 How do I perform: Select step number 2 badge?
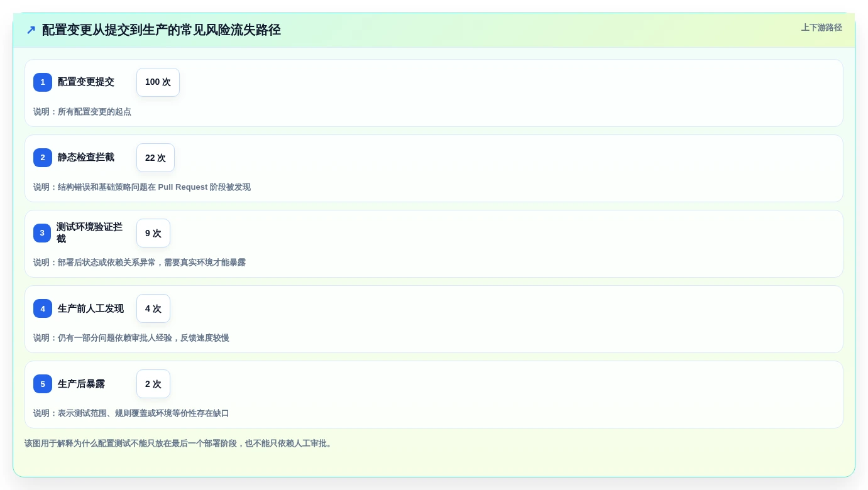click(43, 158)
